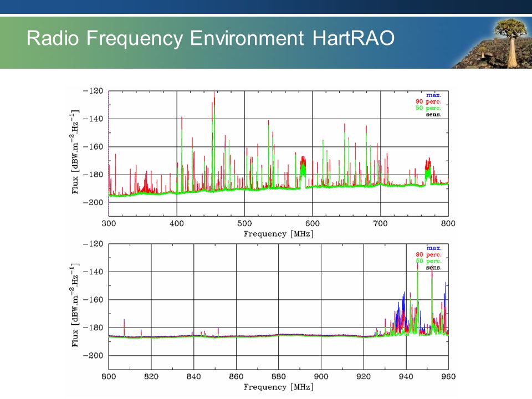This screenshot has width=532, height=399.
Task: Click the "880" frequency tick label
Action: coord(278,376)
